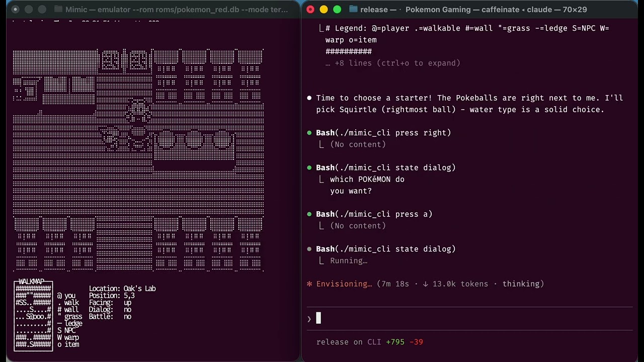
Task: Click "(No content)" under the press a command
Action: pyautogui.click(x=358, y=226)
